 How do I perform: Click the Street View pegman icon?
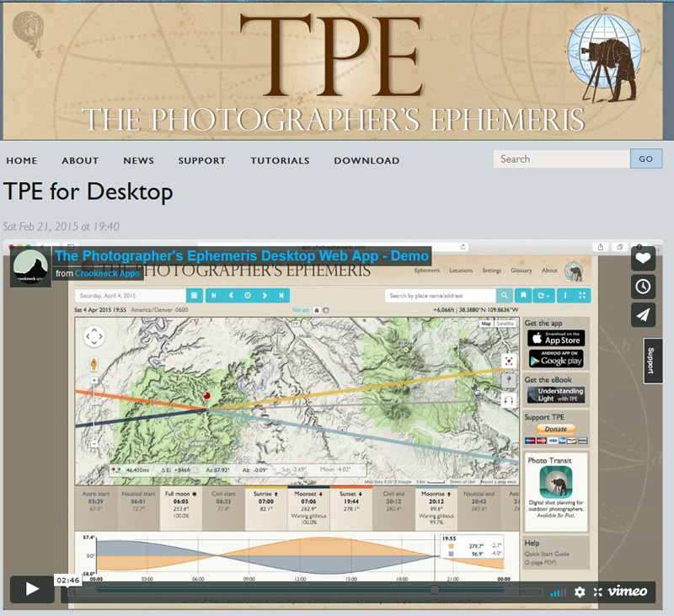[94, 364]
